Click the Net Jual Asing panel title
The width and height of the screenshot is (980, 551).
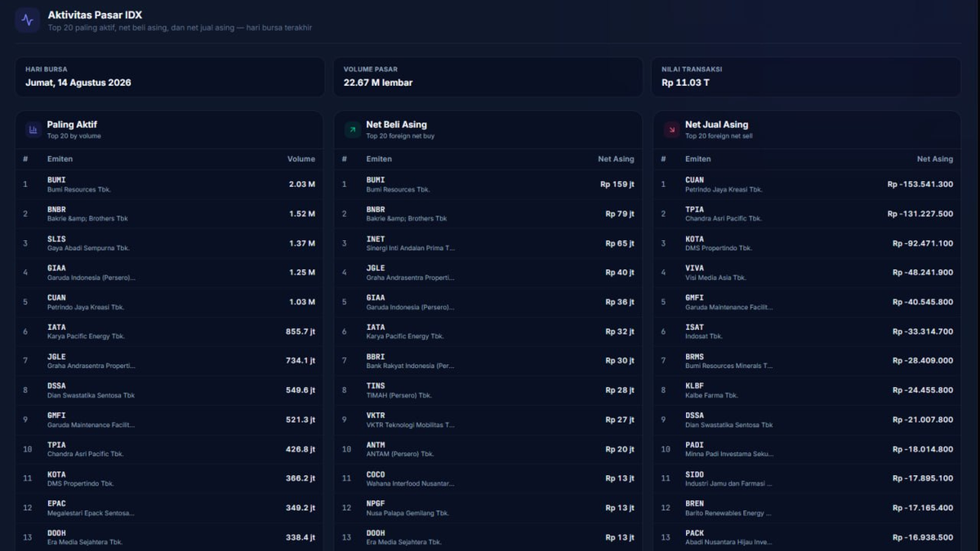(x=716, y=125)
